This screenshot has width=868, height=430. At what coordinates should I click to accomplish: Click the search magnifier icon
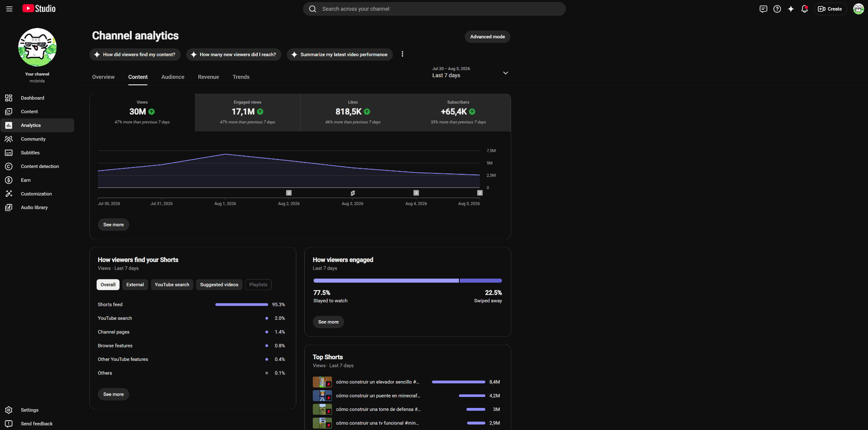tap(312, 9)
